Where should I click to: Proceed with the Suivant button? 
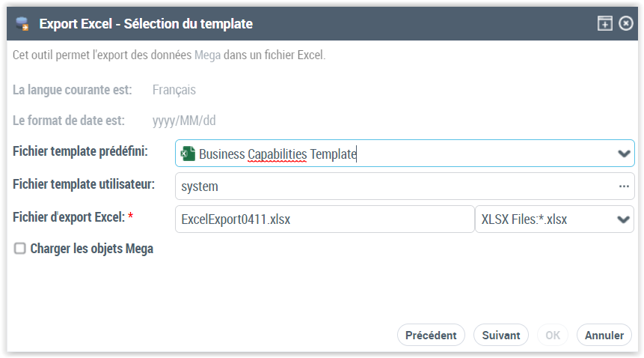501,335
